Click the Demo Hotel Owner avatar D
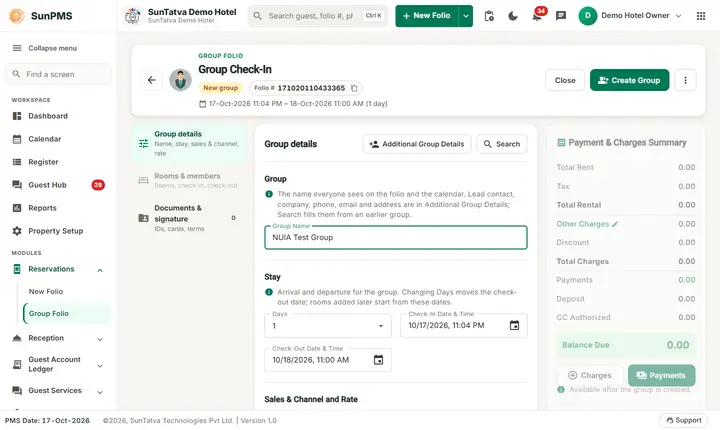 pos(587,16)
